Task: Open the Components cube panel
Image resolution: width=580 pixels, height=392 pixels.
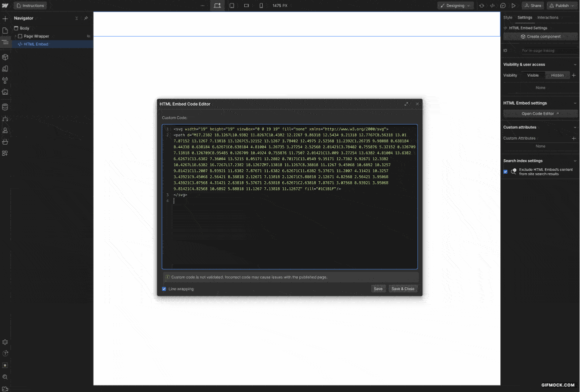Action: coord(5,57)
